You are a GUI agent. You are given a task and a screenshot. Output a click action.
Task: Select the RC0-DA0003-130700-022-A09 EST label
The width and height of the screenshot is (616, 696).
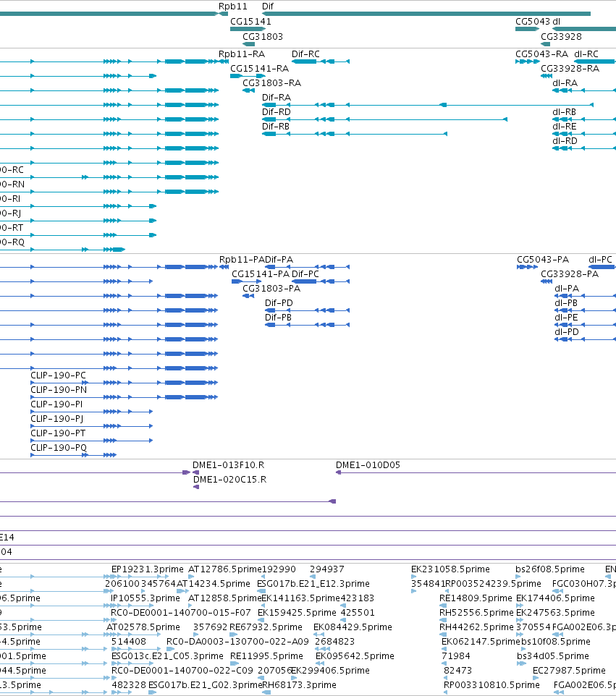(237, 642)
